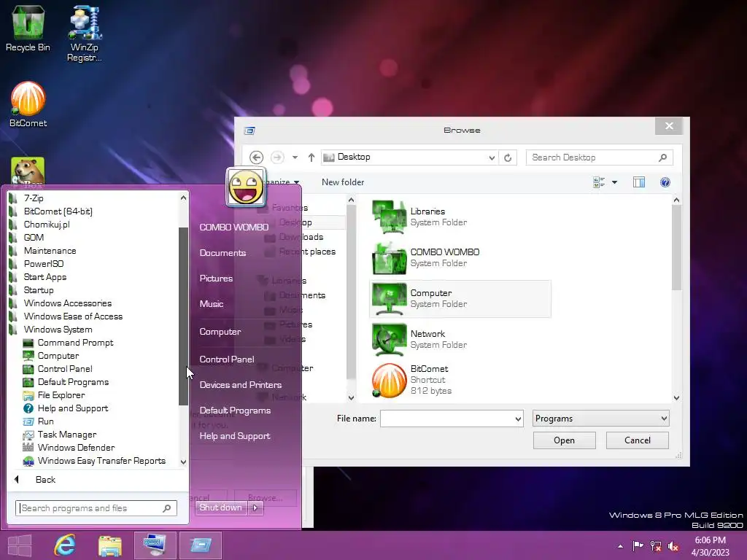This screenshot has width=747, height=560.
Task: Launch the BitComet desktop shortcut
Action: click(x=28, y=104)
